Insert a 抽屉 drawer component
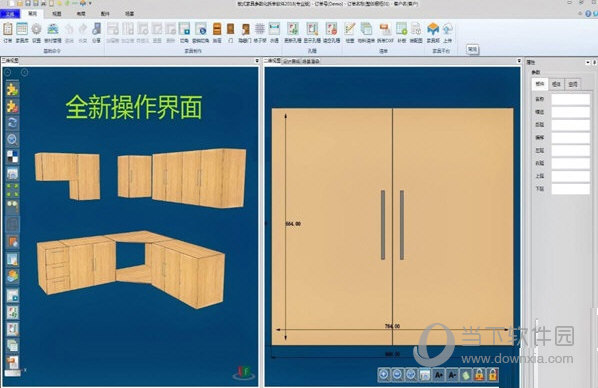Viewport: 598px width, 388px height. (x=217, y=32)
